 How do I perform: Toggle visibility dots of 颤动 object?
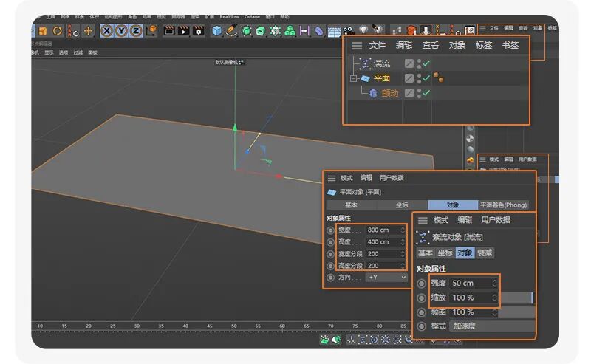point(419,93)
